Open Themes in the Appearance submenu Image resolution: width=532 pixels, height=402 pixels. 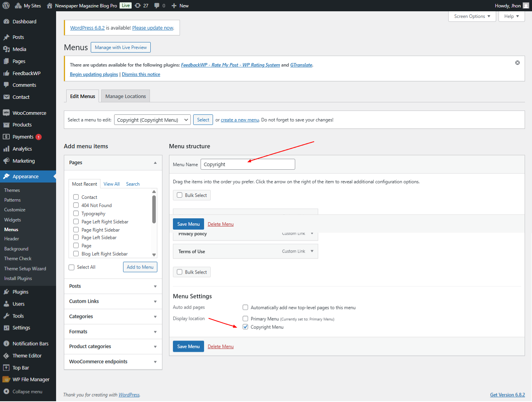[12, 190]
